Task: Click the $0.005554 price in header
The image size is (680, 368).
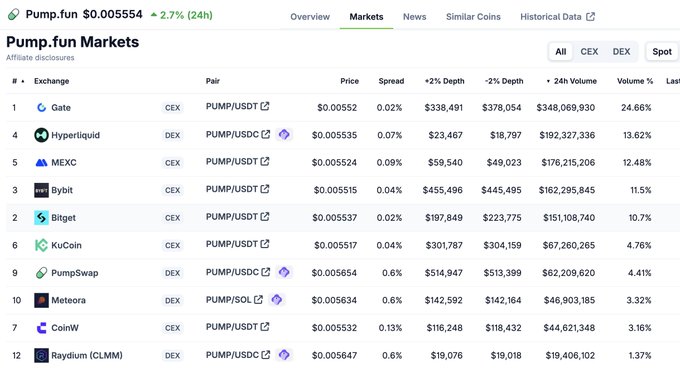Action: [x=113, y=14]
